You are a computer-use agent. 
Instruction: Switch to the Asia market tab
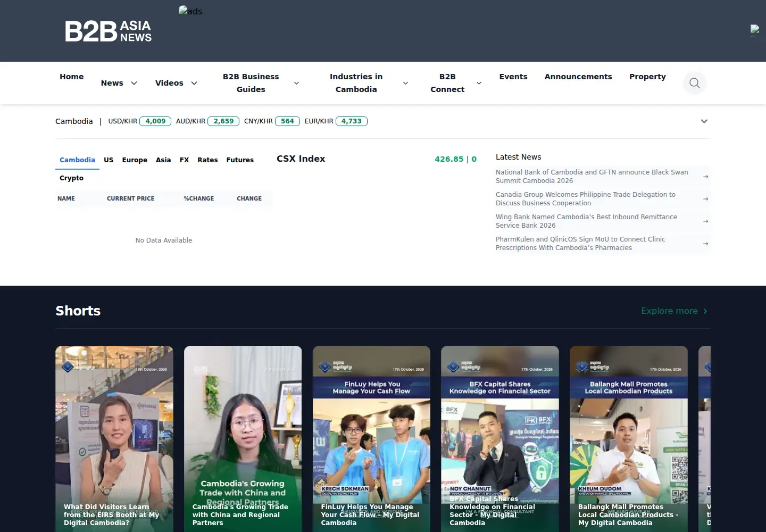[163, 160]
